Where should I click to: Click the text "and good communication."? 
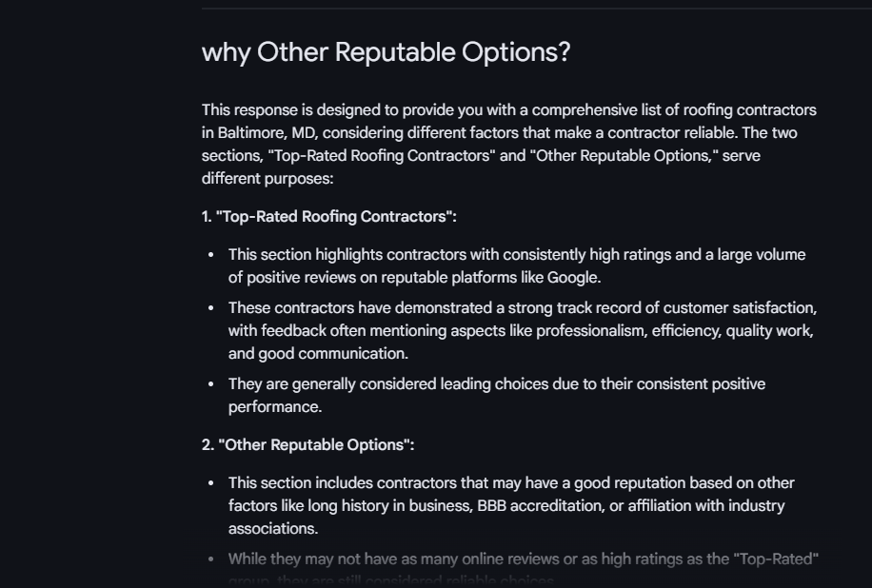[318, 354]
